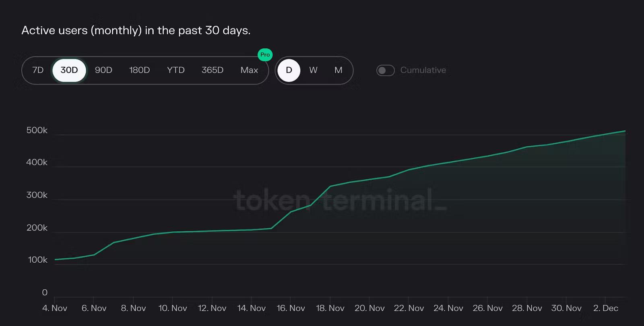Click the 18. Nov x-axis label

[330, 308]
